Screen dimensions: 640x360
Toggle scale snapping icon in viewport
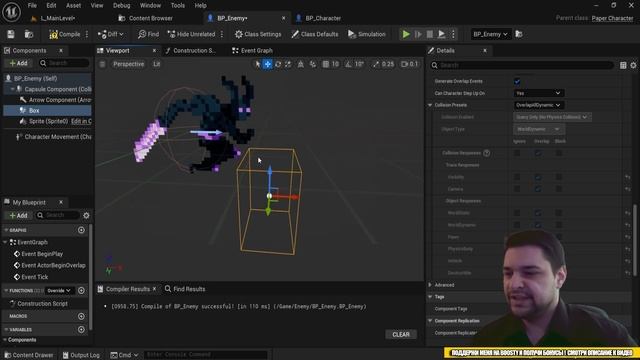[376, 64]
